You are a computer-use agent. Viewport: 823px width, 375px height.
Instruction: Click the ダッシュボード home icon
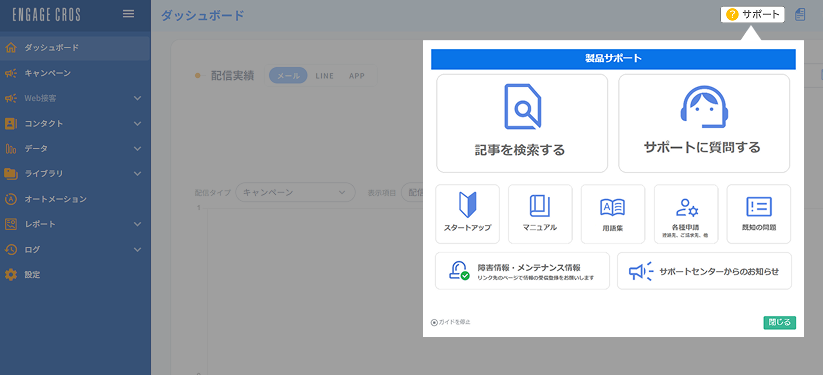click(10, 48)
